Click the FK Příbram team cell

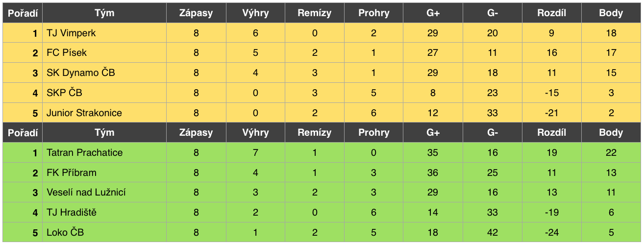tap(104, 172)
